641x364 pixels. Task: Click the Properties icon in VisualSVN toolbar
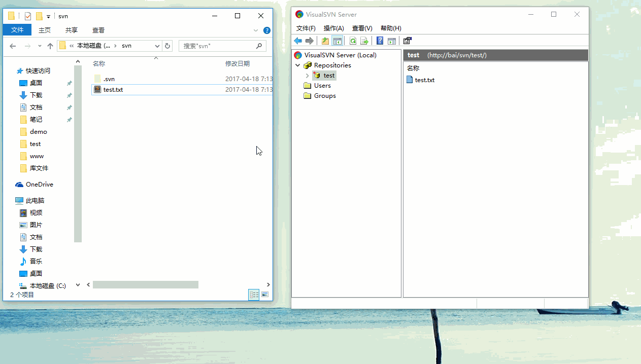(407, 41)
